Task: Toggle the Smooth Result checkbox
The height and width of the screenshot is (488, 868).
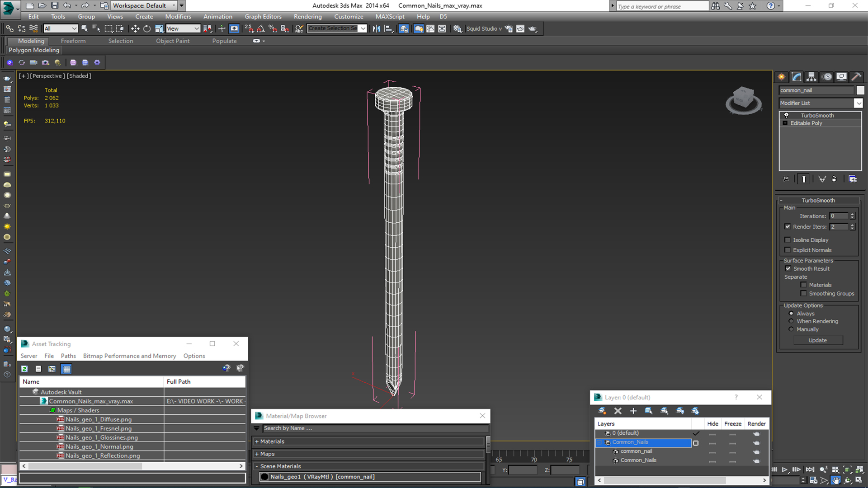Action: 788,268
